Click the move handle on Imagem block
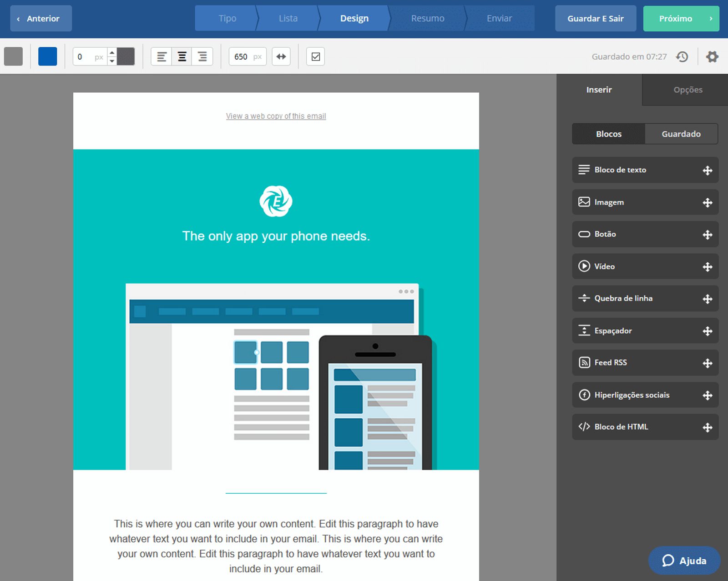728x581 pixels. [x=707, y=203]
